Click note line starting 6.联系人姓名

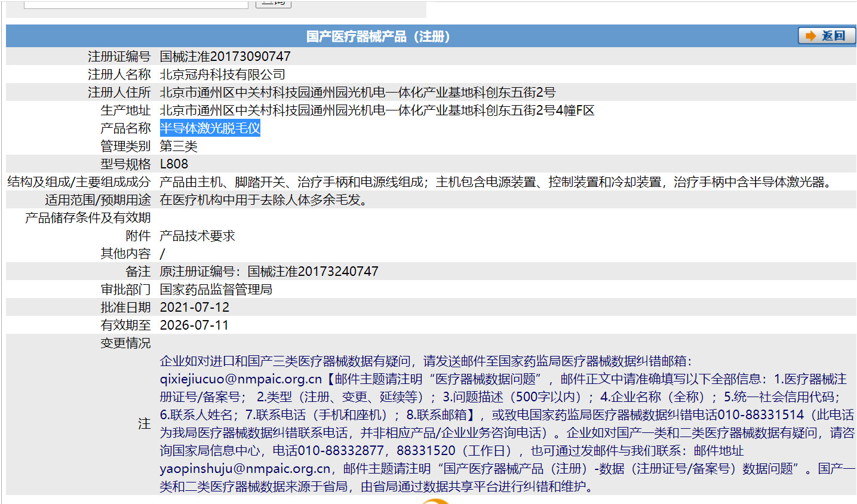(507, 414)
